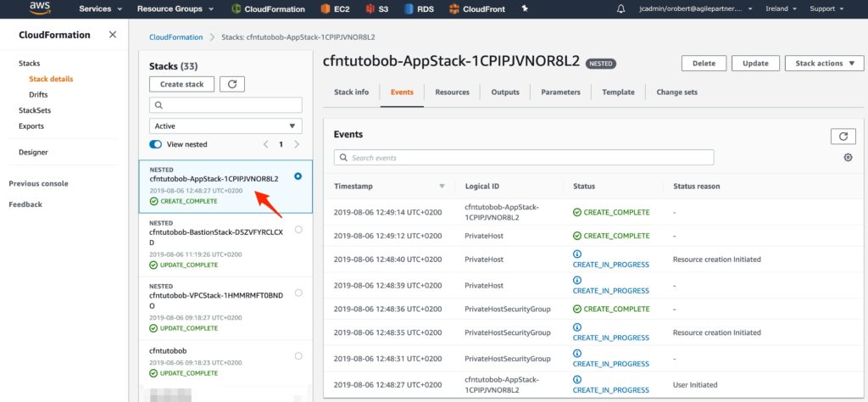Open Exports in the sidebar

(x=31, y=126)
